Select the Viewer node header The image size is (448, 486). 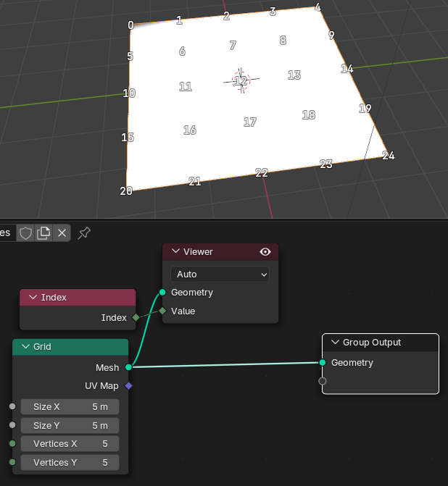click(220, 251)
